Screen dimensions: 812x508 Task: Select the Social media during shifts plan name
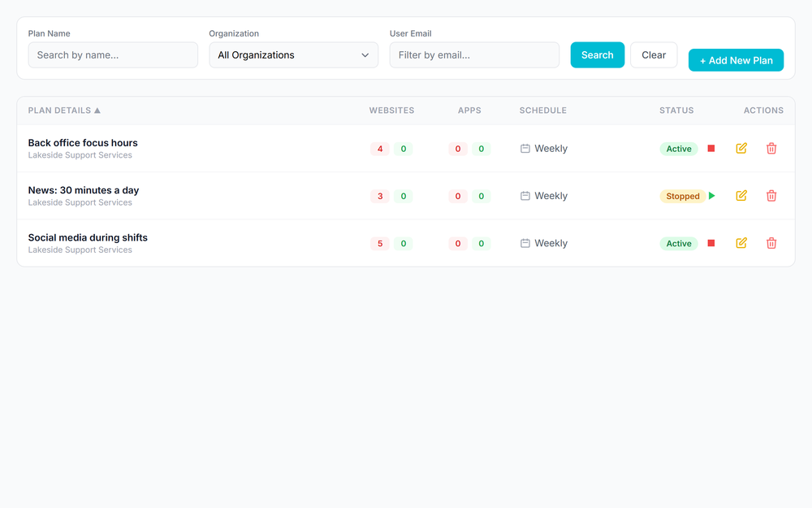(88, 237)
